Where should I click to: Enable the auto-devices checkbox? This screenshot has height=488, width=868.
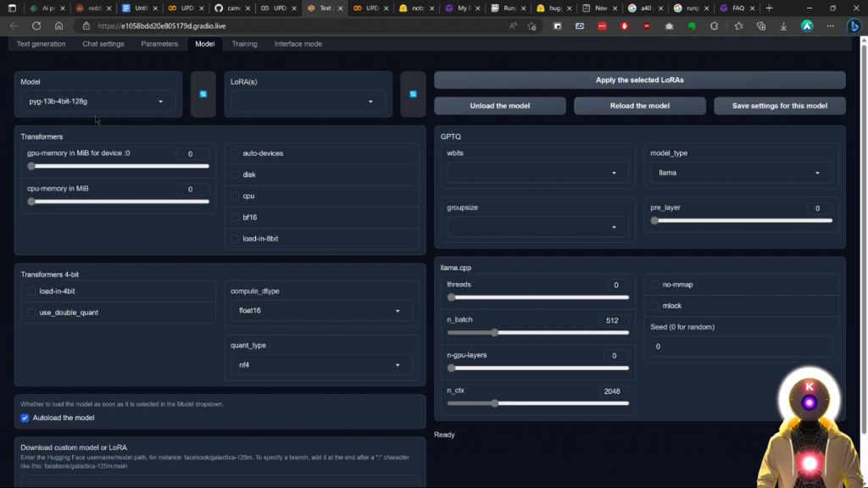tap(236, 153)
